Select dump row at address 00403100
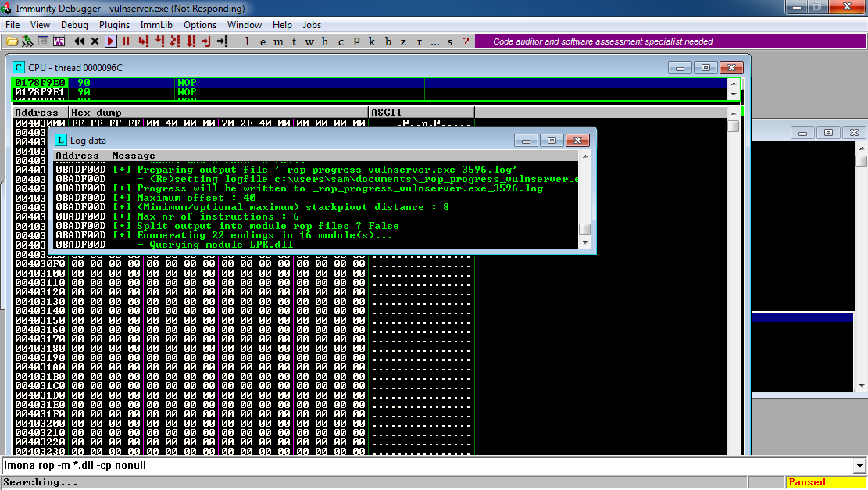The height and width of the screenshot is (490, 868). (x=244, y=274)
